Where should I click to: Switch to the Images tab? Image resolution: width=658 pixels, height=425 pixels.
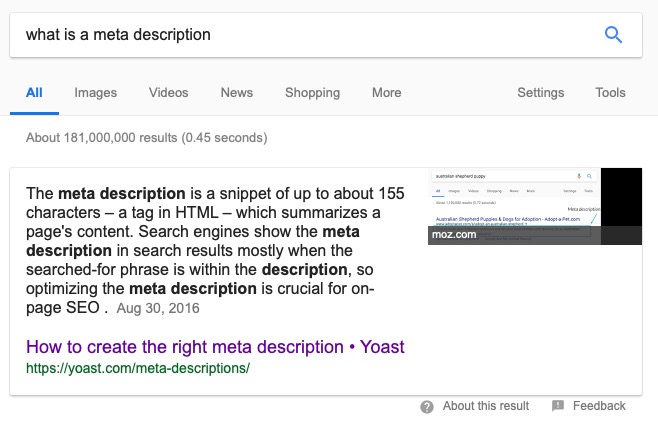[x=95, y=93]
